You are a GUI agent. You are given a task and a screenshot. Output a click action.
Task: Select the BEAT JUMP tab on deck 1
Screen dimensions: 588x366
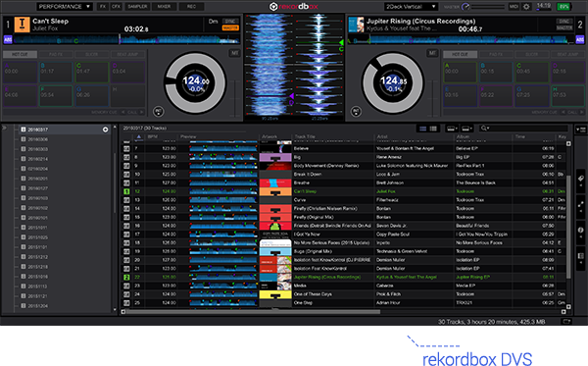tap(127, 54)
